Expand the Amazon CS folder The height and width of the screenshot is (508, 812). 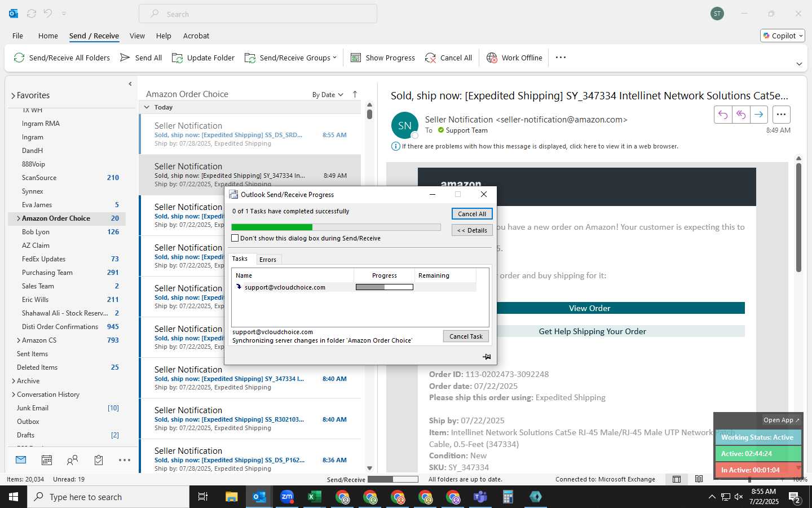point(19,340)
